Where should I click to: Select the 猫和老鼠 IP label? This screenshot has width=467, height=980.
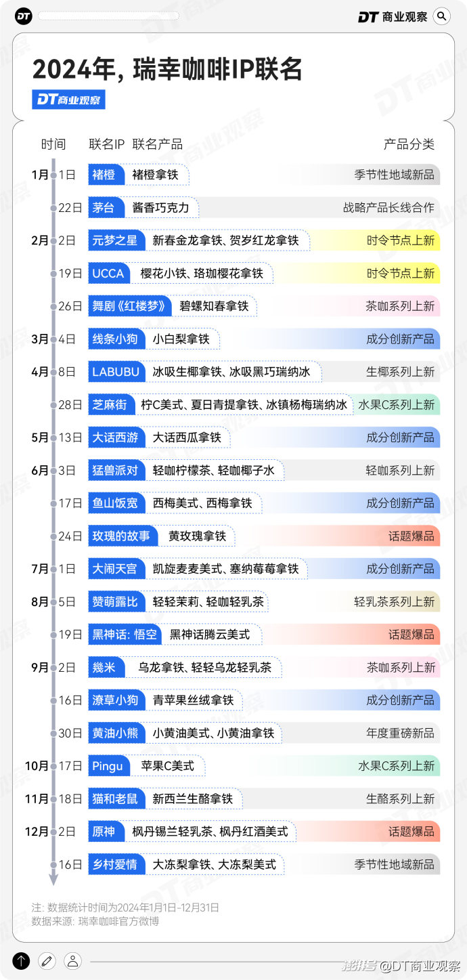(115, 798)
